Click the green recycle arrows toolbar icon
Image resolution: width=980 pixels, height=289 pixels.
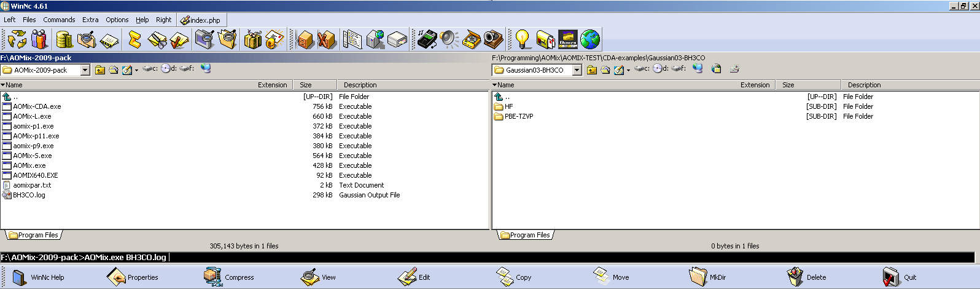click(x=17, y=39)
